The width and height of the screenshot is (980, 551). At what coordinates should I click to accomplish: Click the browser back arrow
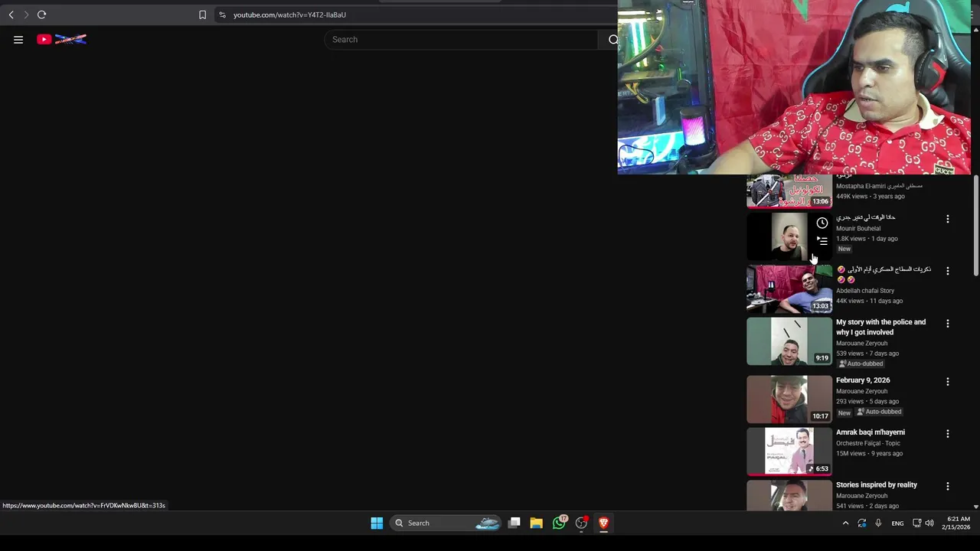(11, 15)
